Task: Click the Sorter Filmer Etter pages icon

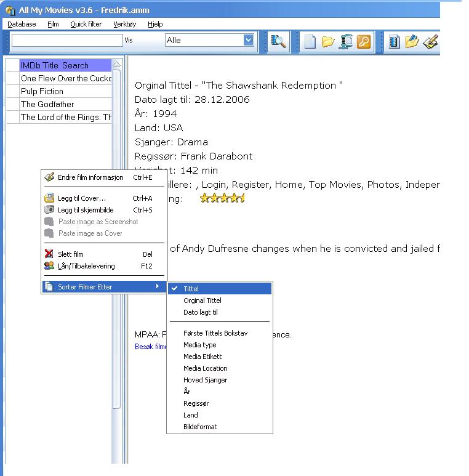Action: 49,286
